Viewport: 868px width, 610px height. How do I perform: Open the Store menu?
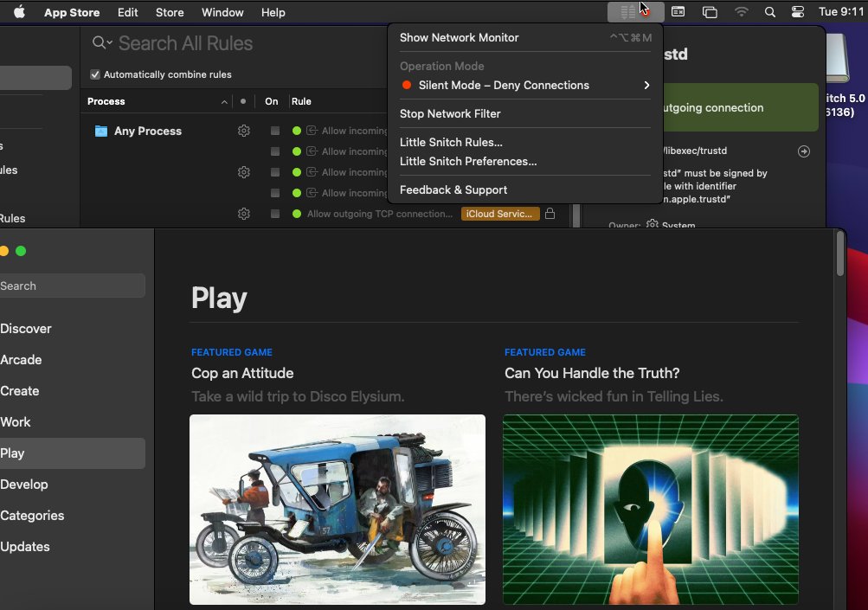pos(170,12)
